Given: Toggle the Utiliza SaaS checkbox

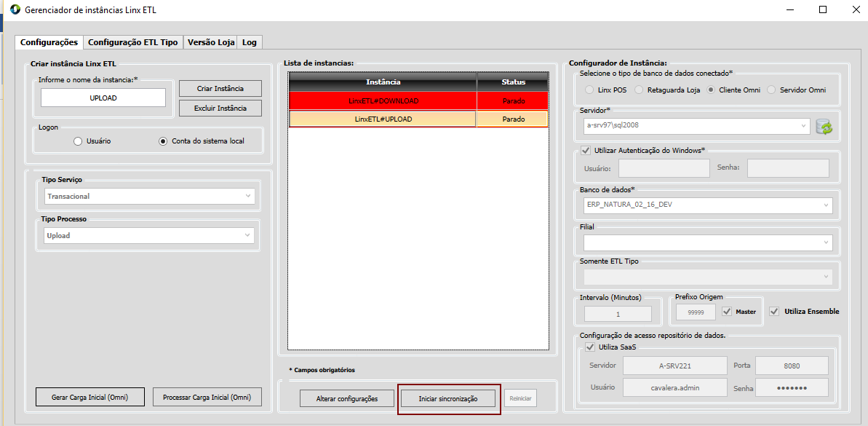Looking at the screenshot, I should pos(590,347).
